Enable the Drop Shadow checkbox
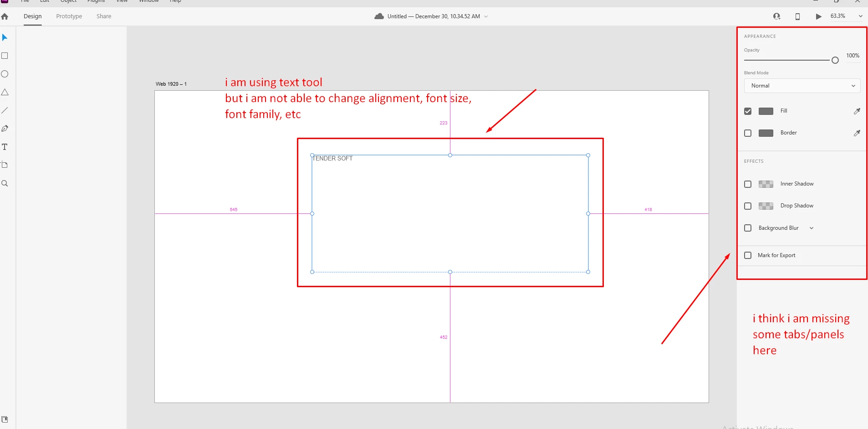868x429 pixels. pos(748,206)
